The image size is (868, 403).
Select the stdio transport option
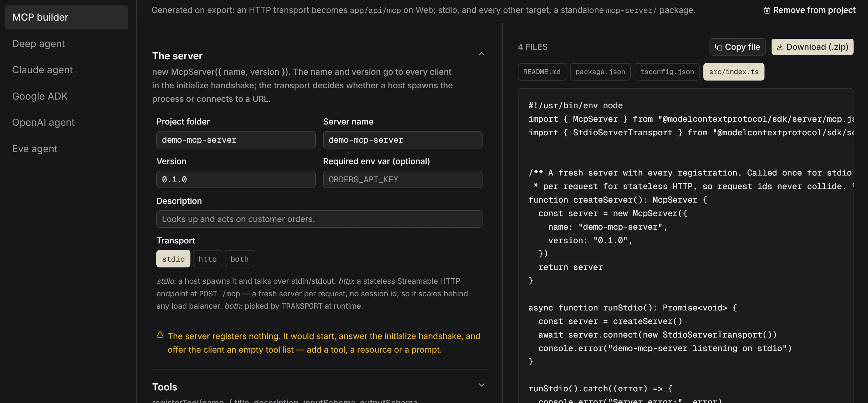173,259
